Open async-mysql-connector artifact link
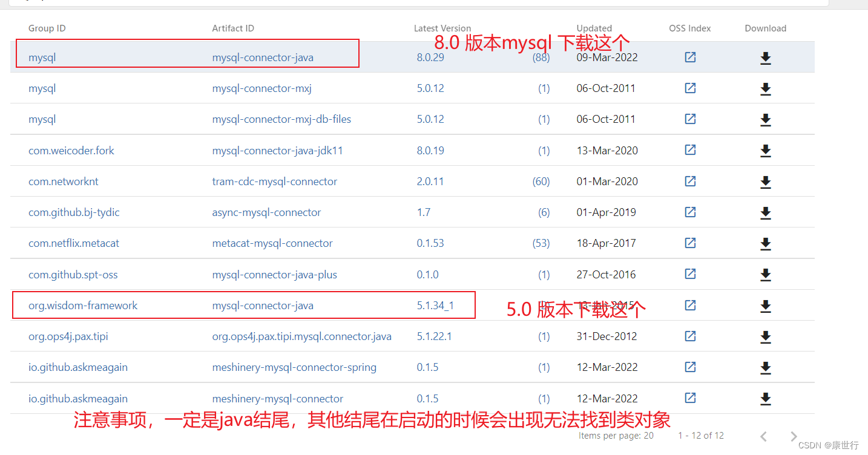Viewport: 868px width, 455px height. tap(266, 212)
